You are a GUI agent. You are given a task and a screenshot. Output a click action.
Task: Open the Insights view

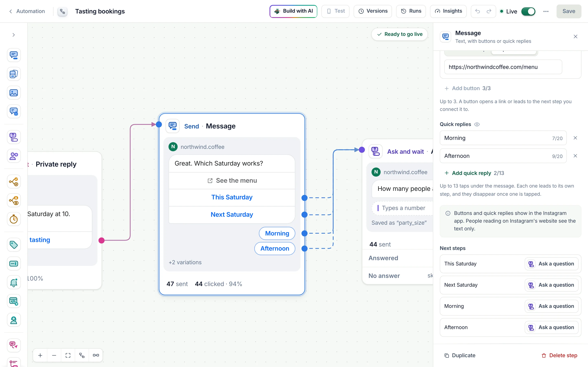click(448, 11)
